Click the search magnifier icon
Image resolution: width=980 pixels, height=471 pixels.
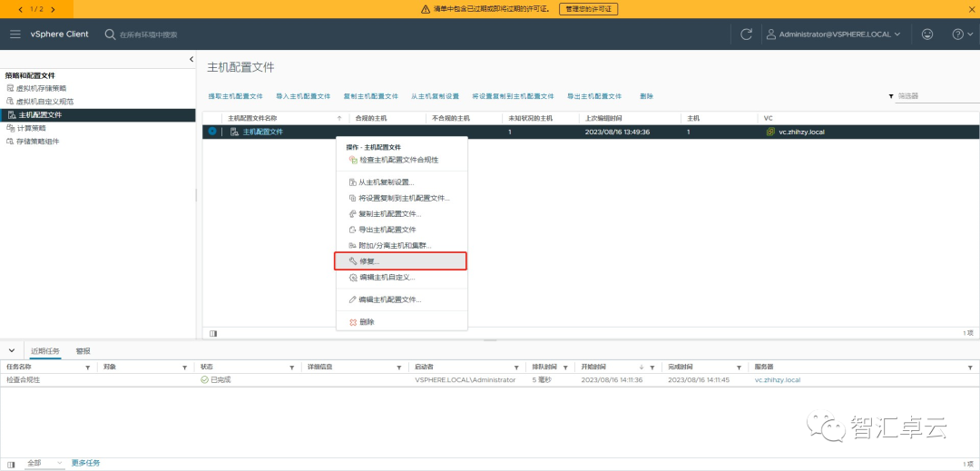pos(110,34)
